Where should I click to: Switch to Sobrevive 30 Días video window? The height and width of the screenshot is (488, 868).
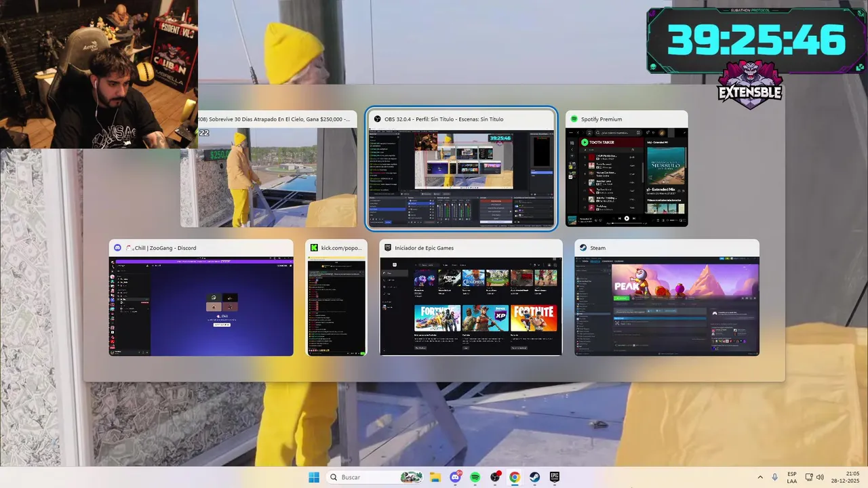coord(269,169)
